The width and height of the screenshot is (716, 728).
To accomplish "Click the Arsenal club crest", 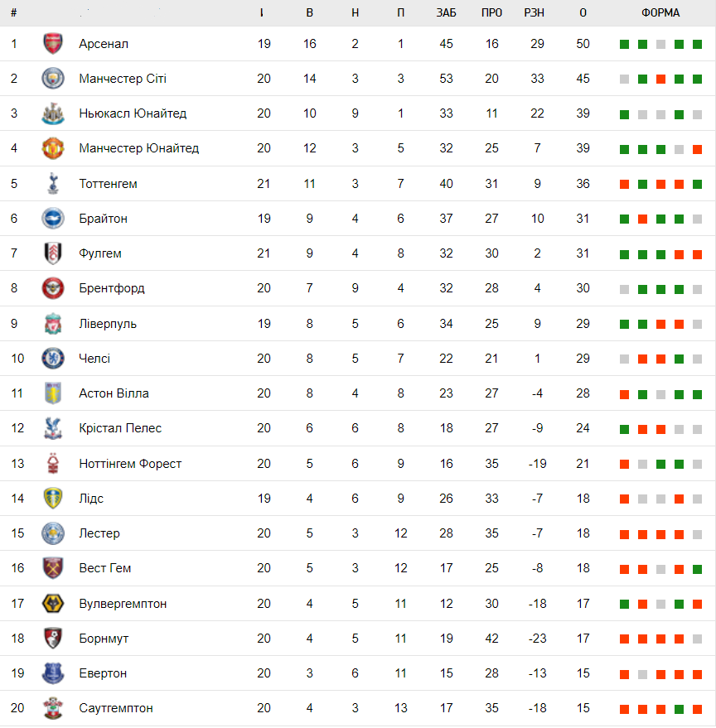I will click(x=52, y=44).
